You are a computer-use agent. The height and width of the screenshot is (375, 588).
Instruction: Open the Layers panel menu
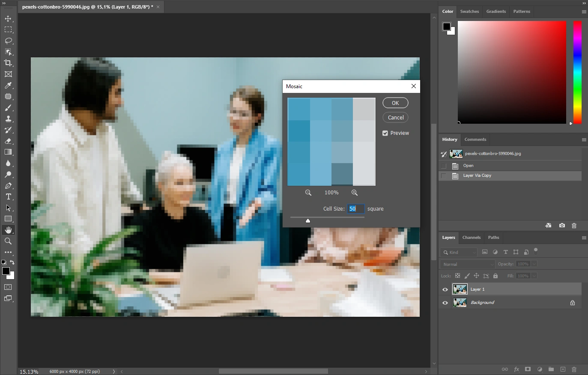click(584, 238)
